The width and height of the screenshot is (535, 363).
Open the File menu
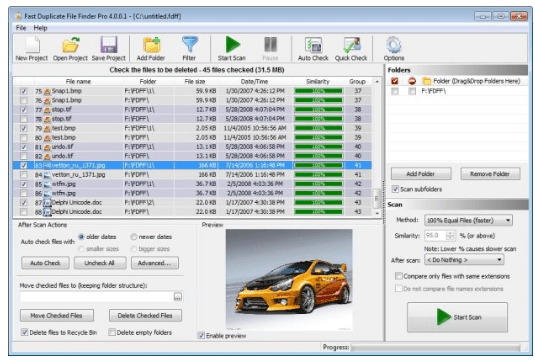[x=21, y=28]
